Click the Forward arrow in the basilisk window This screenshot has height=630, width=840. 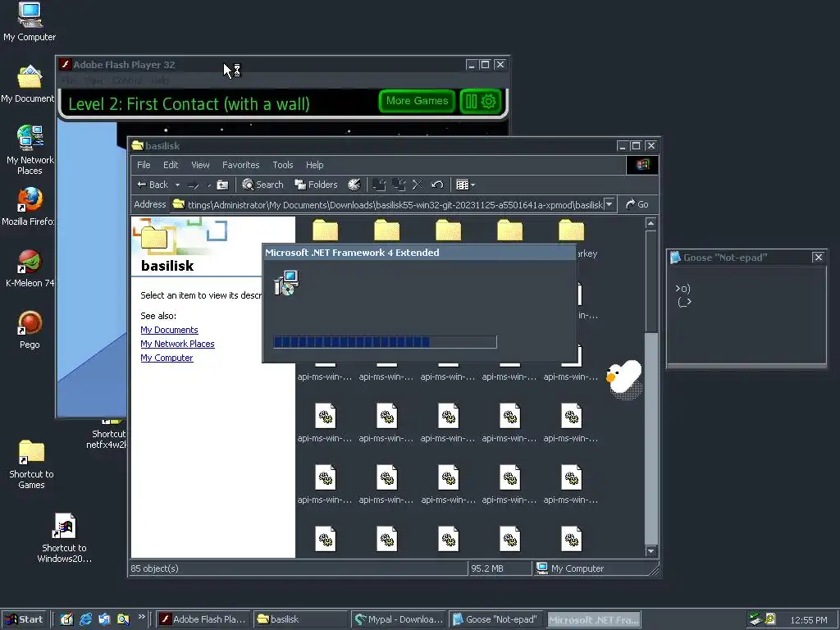194,185
